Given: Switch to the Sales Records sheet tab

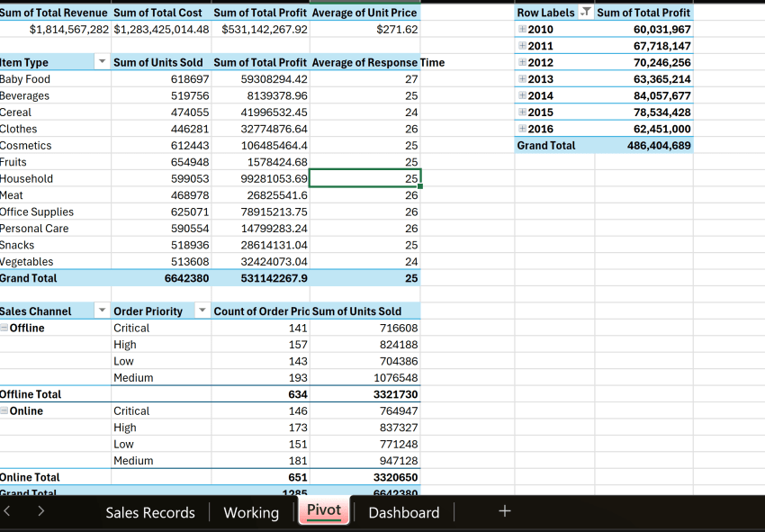Looking at the screenshot, I should click(150, 512).
